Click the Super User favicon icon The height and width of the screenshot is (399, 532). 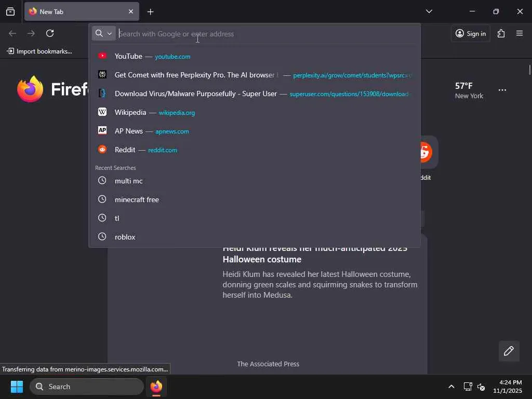(x=102, y=93)
